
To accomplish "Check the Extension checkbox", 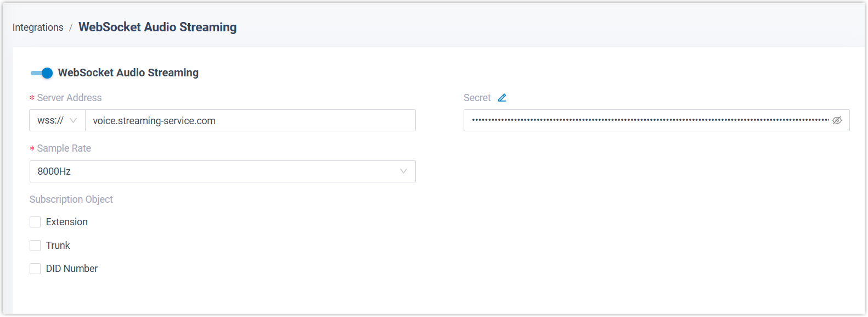I will 35,222.
